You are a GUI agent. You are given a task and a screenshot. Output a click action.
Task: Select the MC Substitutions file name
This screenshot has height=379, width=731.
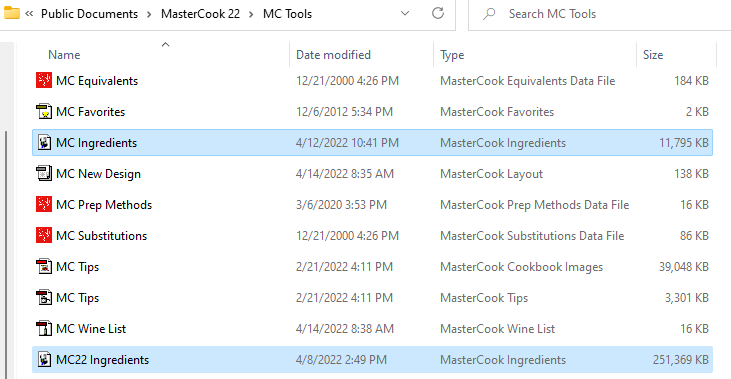101,236
